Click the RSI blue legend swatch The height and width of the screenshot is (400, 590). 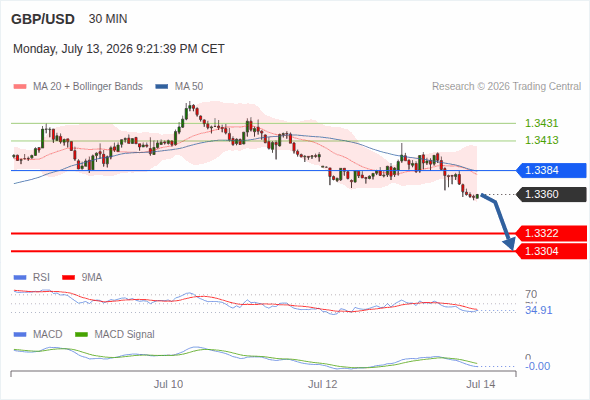coord(20,278)
